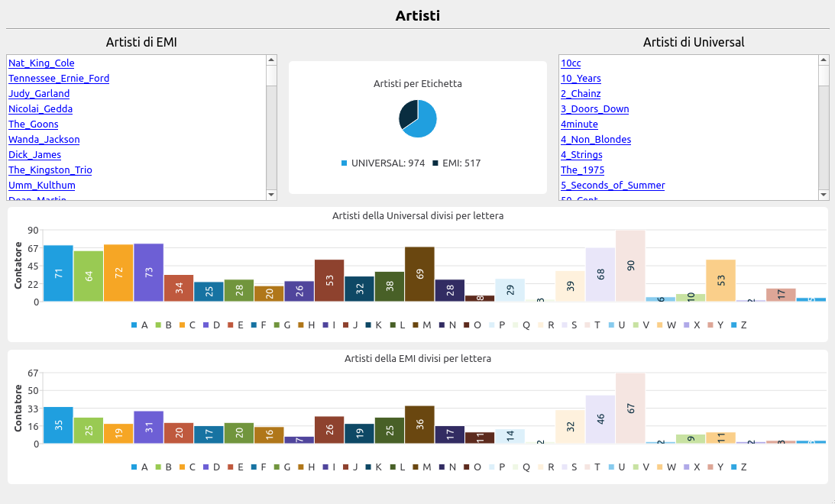835x504 pixels.
Task: Click Universal chart bar C with 72
Action: (118, 273)
